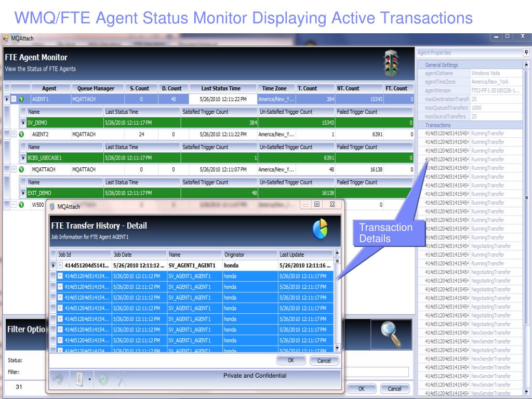This screenshot has height=399, width=532.
Task: Sort by the D. Count column header
Action: click(x=174, y=88)
